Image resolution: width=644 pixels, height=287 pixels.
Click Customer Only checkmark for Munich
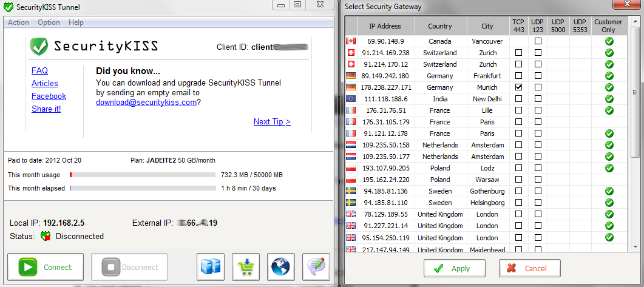coord(609,87)
